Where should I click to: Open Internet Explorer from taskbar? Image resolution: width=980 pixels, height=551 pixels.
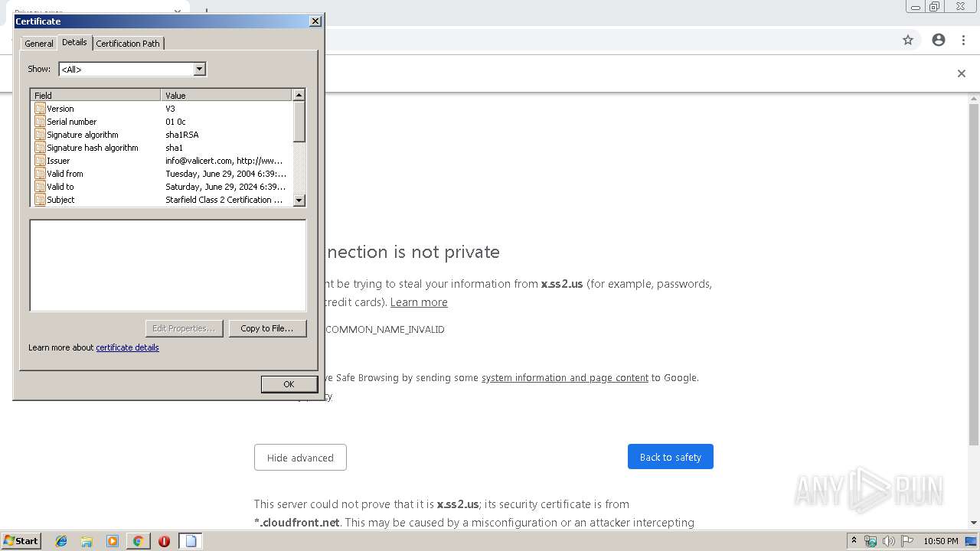(x=61, y=541)
